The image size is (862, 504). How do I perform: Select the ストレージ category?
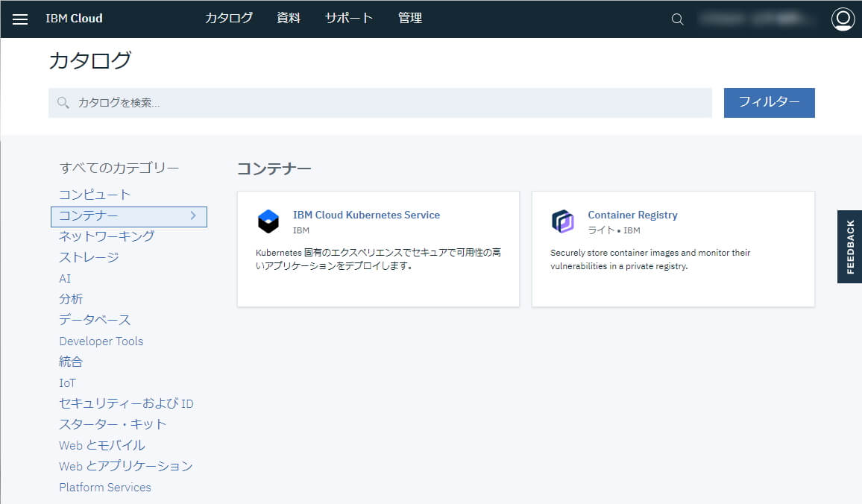point(89,257)
